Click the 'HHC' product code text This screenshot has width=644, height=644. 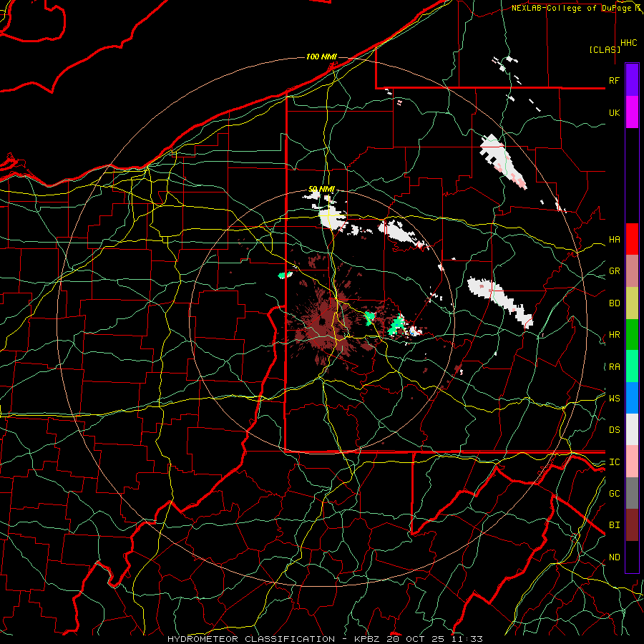pyautogui.click(x=629, y=43)
